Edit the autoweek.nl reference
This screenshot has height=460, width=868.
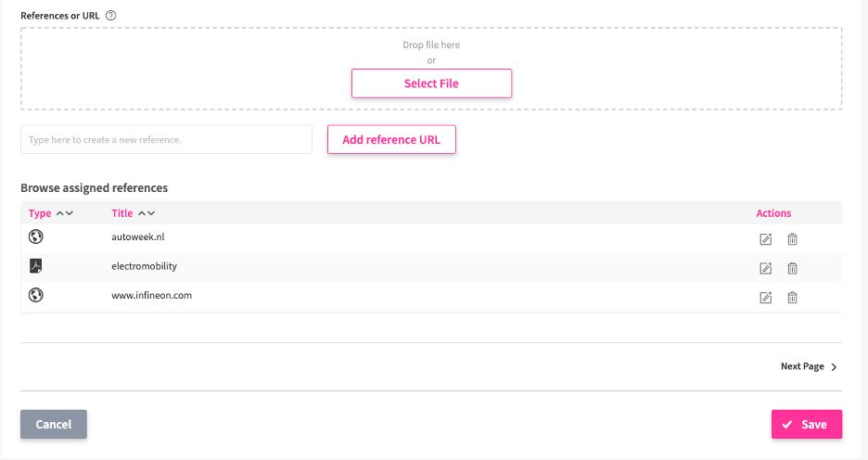766,239
